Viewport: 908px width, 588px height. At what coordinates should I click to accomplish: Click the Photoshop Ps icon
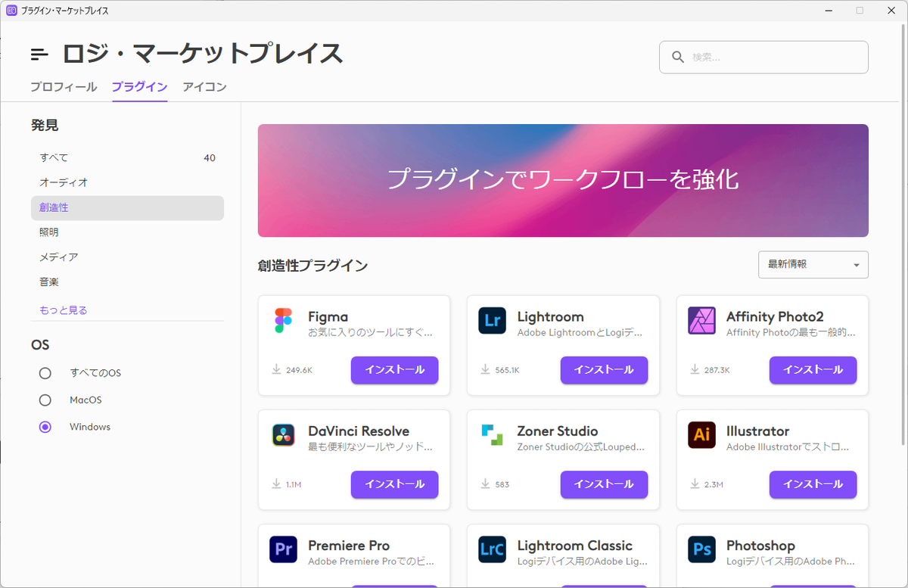pos(702,549)
